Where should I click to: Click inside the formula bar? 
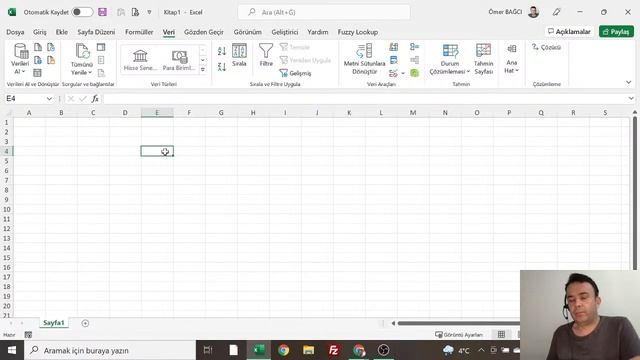coord(364,99)
